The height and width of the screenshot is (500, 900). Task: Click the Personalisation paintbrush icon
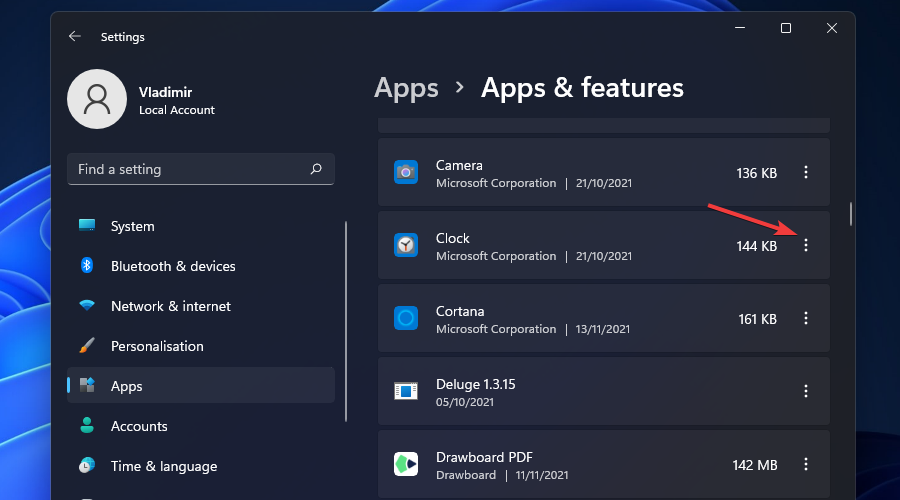click(x=87, y=346)
